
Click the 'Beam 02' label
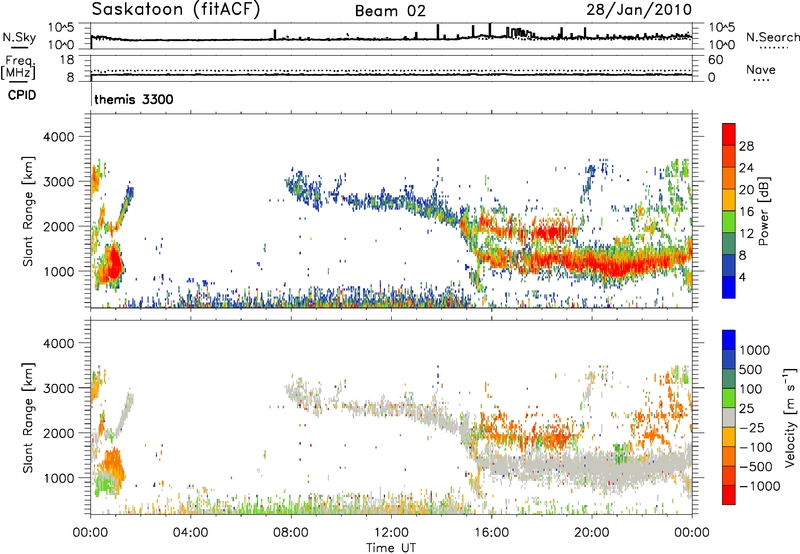tap(390, 11)
